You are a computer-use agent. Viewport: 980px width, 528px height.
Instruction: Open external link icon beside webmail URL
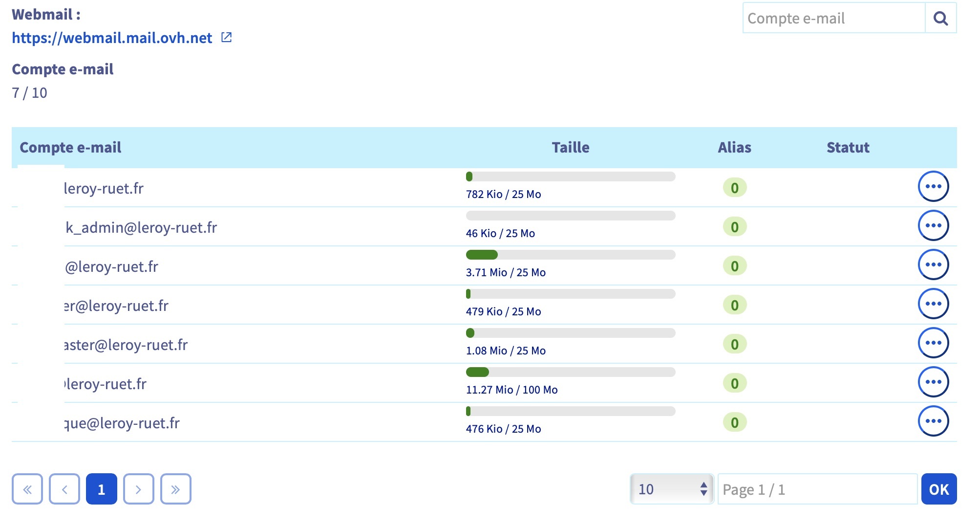(226, 37)
